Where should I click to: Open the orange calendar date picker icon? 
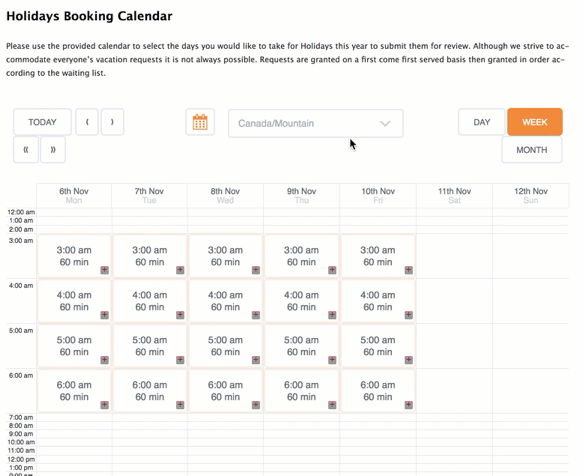point(200,122)
